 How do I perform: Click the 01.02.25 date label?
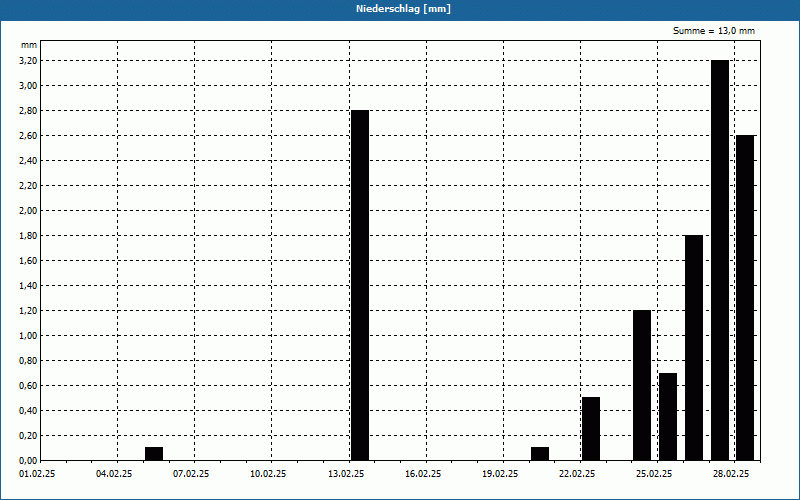pos(37,474)
